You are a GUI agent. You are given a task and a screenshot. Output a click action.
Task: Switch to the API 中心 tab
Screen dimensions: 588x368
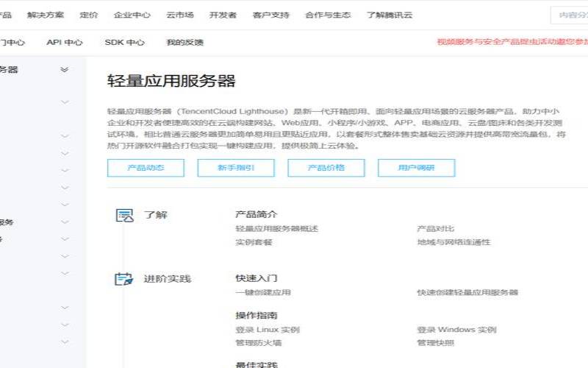tap(65, 43)
